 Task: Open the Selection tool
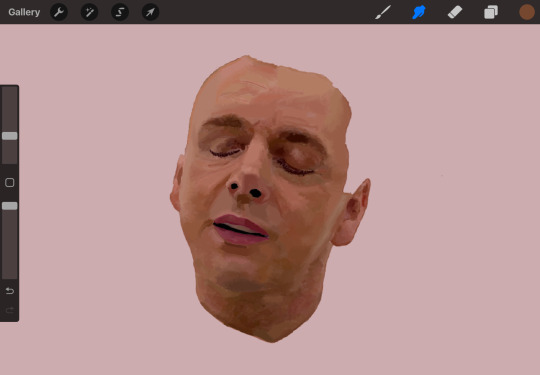click(120, 12)
